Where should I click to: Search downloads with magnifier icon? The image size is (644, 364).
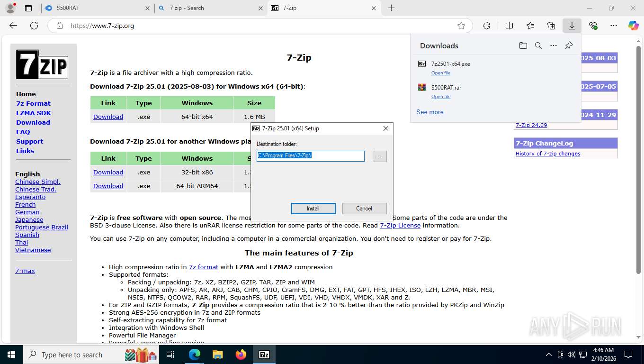click(x=538, y=45)
